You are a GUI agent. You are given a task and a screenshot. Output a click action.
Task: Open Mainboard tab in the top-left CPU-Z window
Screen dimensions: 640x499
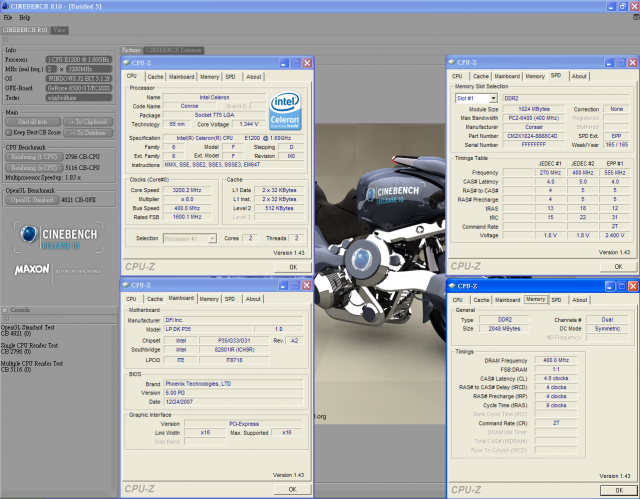[181, 77]
